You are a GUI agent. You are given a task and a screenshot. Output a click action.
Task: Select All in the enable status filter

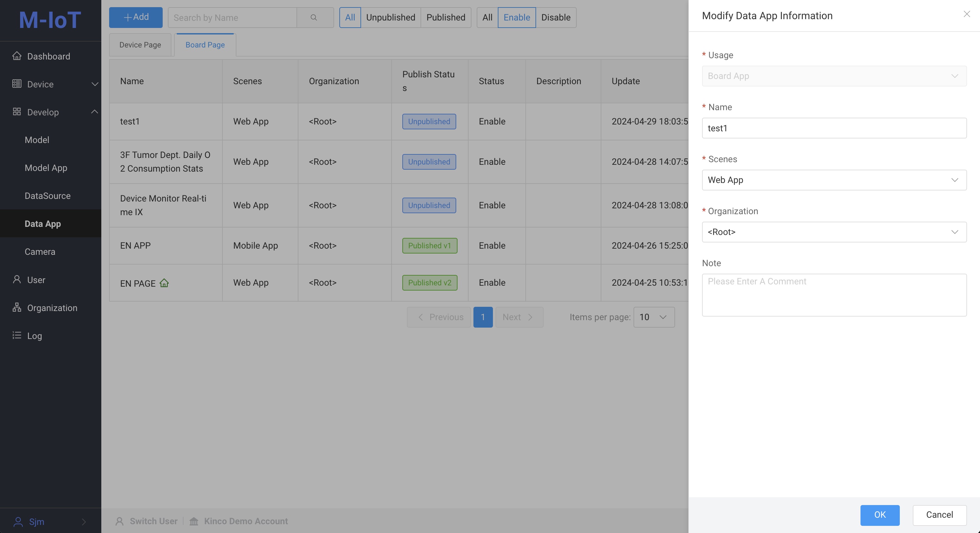coord(487,18)
